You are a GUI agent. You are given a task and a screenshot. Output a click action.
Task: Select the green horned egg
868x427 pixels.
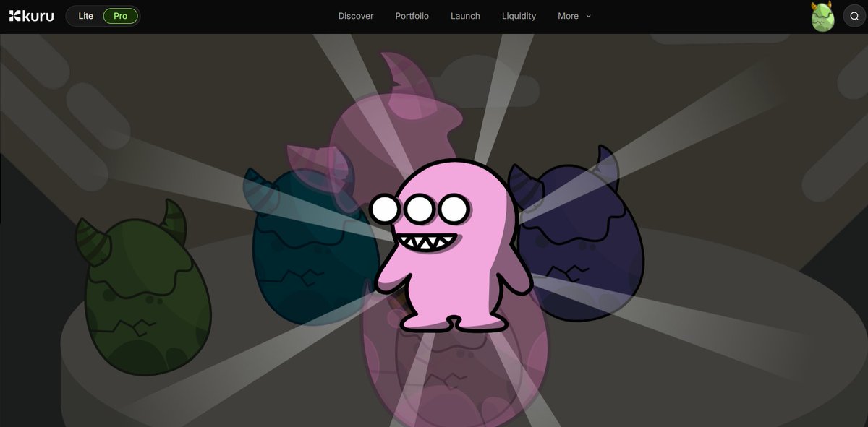click(x=143, y=288)
